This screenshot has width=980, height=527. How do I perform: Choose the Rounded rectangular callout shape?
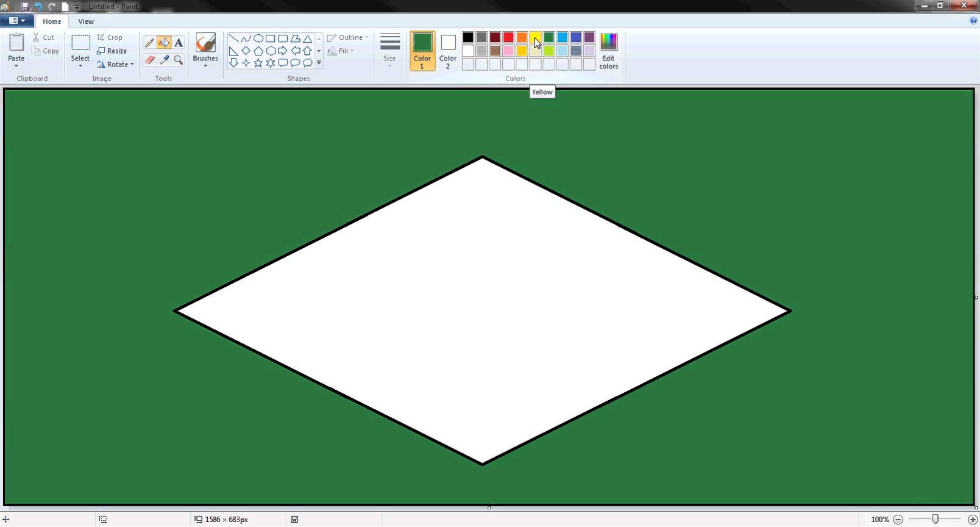[x=283, y=63]
